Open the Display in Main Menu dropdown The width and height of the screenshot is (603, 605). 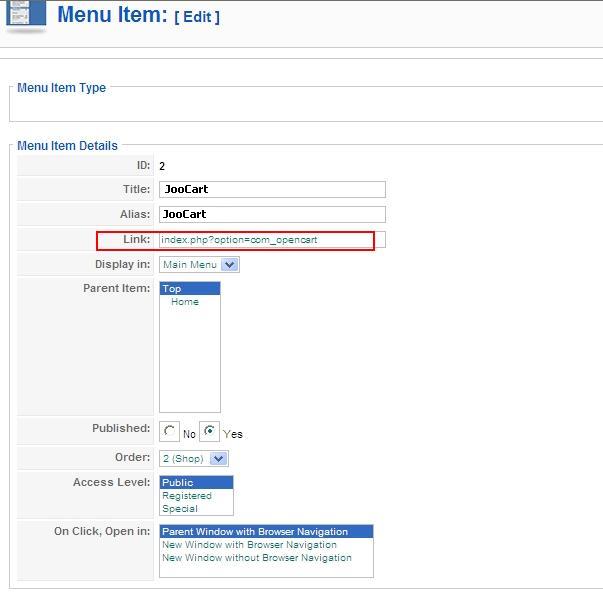coord(199,265)
